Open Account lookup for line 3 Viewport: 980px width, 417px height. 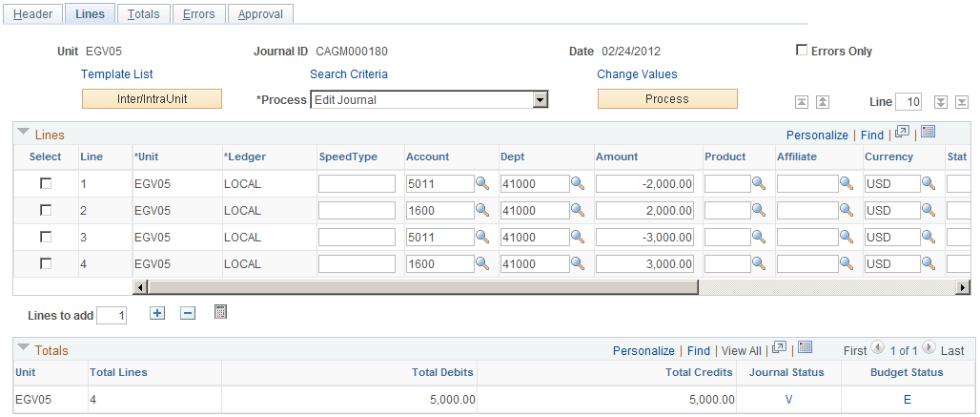point(482,237)
